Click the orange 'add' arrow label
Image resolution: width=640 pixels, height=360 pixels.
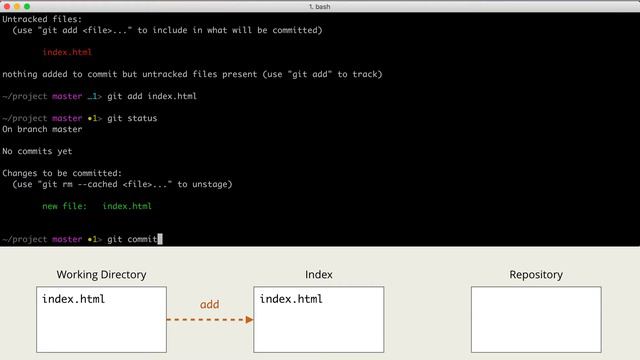[209, 304]
